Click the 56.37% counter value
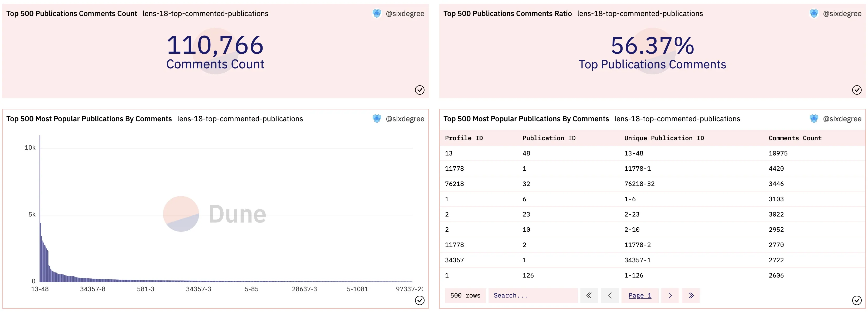Image resolution: width=868 pixels, height=312 pixels. click(x=652, y=46)
